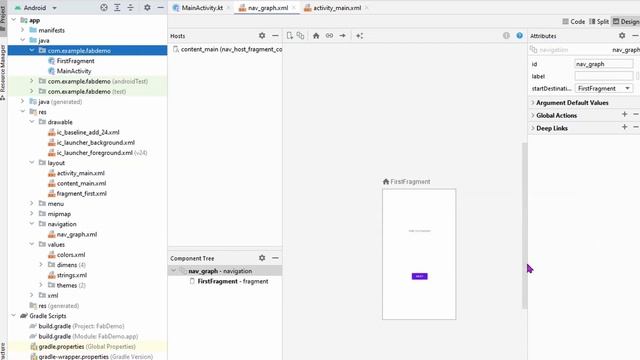Screen dimensions: 640x360
Task: Click New Destination icon in nav toolbar
Action: point(290,36)
